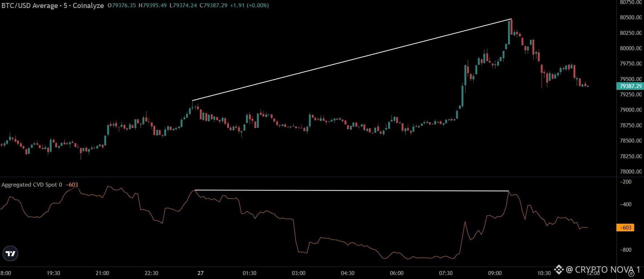This screenshot has height=279, width=644.
Task: Click the bold 27 date label on the time axis
Action: pos(201,273)
